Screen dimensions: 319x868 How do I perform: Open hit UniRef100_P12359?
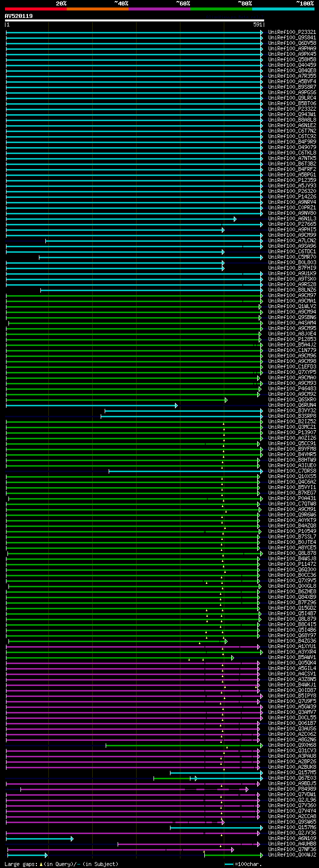[x=292, y=180]
